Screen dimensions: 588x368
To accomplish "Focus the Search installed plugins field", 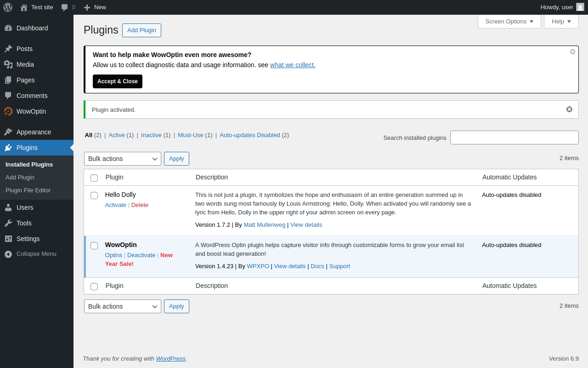I will (514, 138).
